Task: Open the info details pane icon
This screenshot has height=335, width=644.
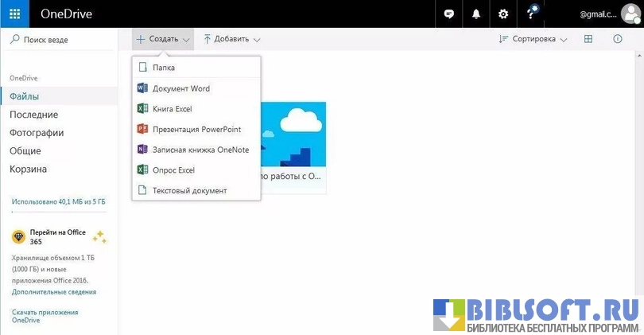Action: pyautogui.click(x=618, y=39)
